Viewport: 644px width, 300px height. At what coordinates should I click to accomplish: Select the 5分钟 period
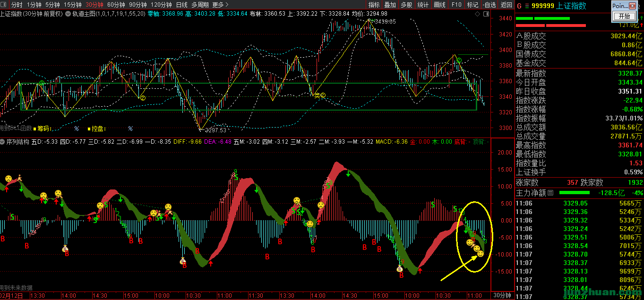coord(52,5)
